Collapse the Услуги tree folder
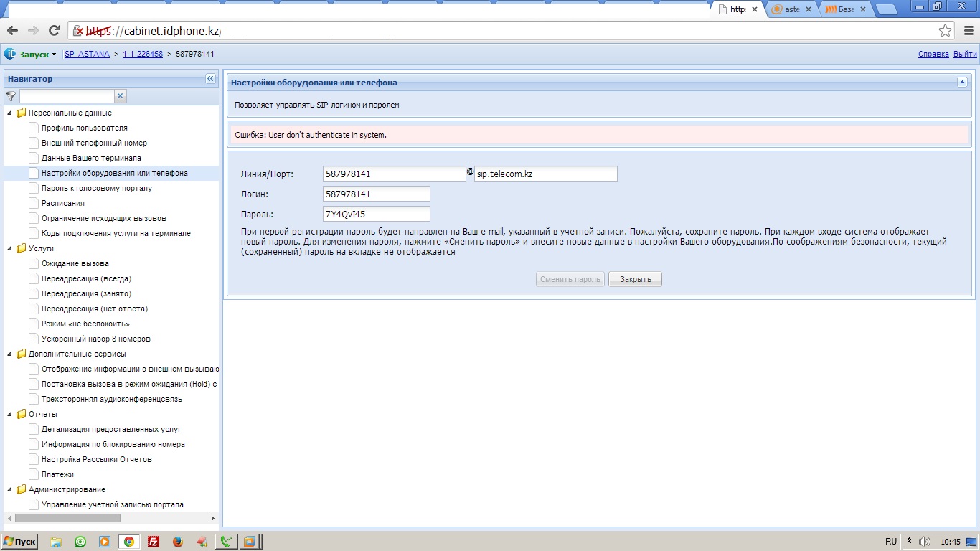Viewport: 980px width, 551px height. pos(10,248)
